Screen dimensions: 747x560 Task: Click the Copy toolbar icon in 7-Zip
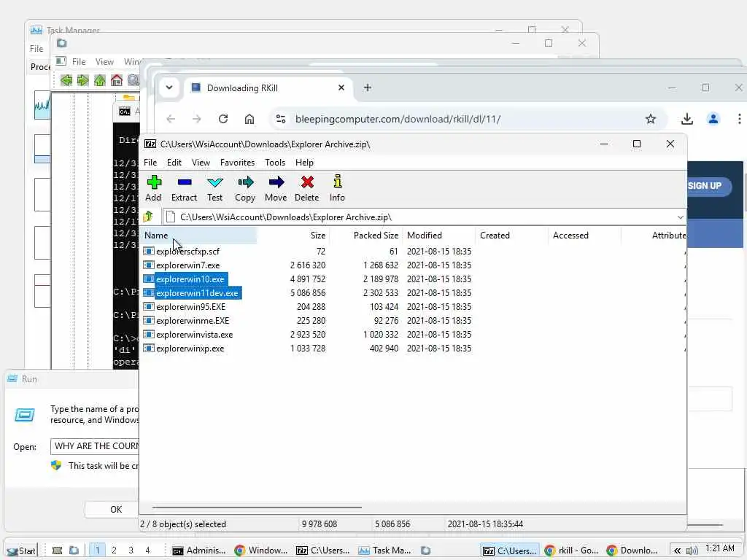(245, 189)
